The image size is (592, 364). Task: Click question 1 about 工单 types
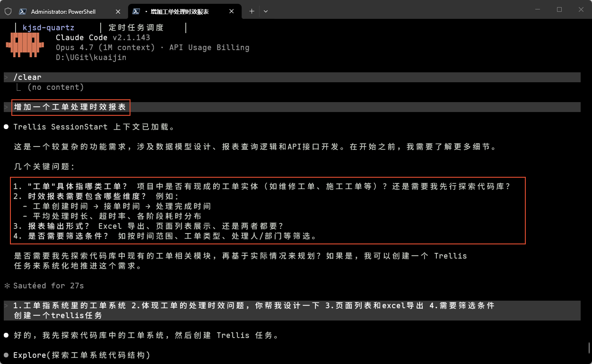[x=262, y=187]
